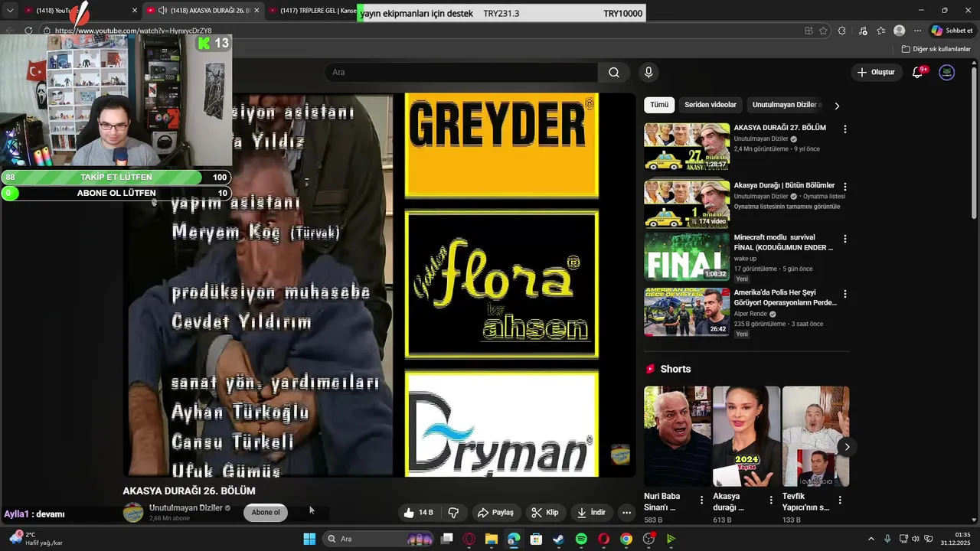Click the Unutulmayan Diziler channel avatar
This screenshot has width=980, height=551.
click(x=133, y=513)
